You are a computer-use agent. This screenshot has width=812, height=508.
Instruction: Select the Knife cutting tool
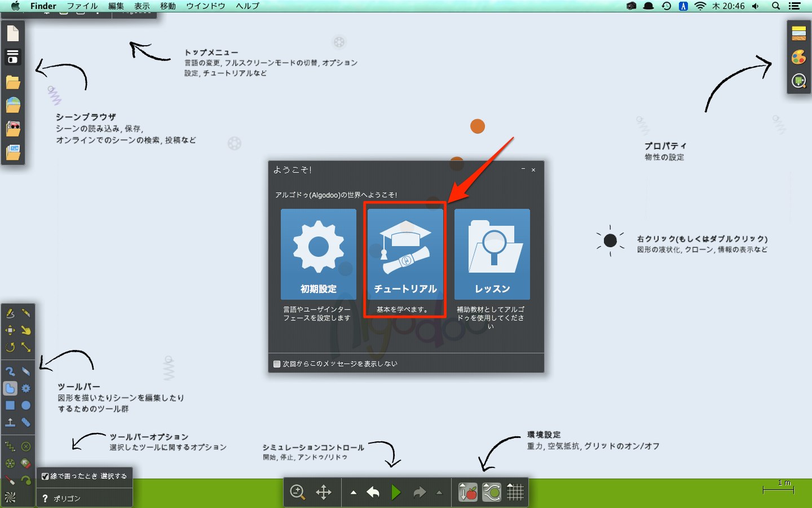pos(26,313)
